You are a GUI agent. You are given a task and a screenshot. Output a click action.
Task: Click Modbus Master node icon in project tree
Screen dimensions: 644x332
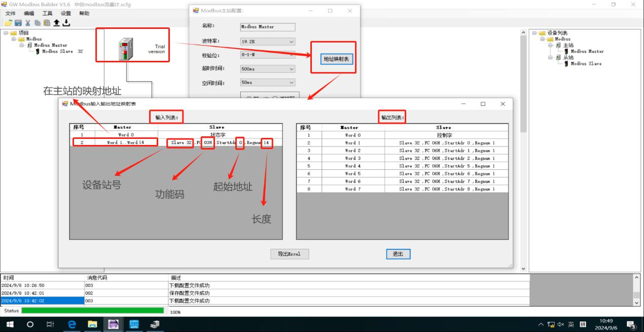(30, 45)
